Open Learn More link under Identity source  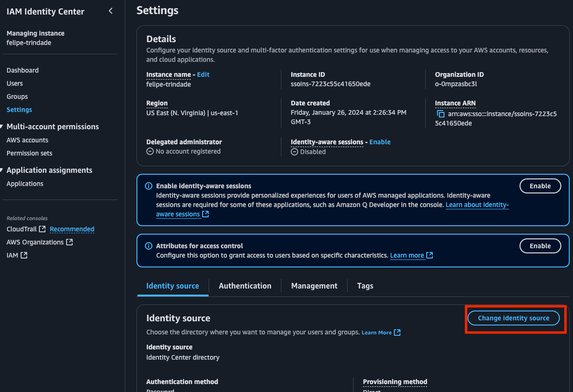pos(377,333)
